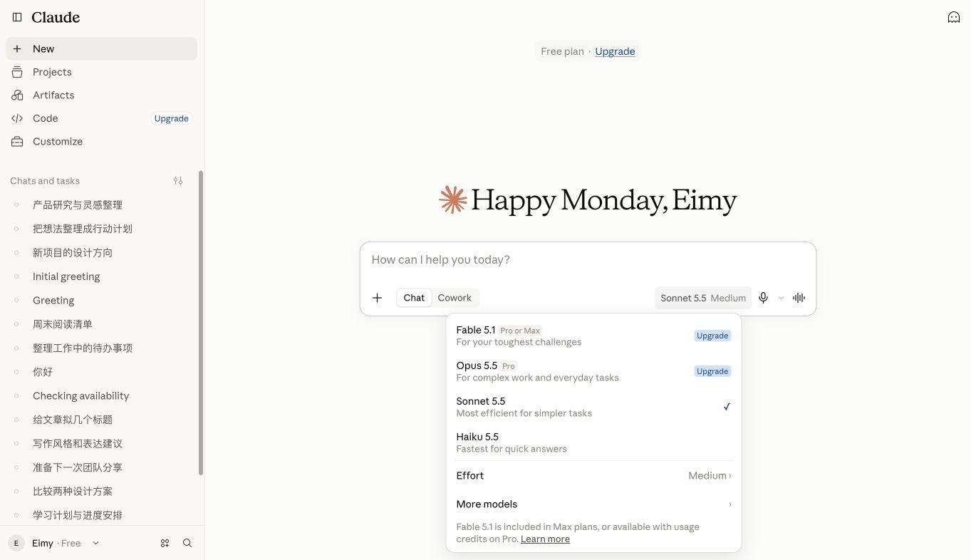Viewport: 971px width, 560px height.
Task: Click the Upgrade link next to Free plan
Action: click(x=615, y=51)
